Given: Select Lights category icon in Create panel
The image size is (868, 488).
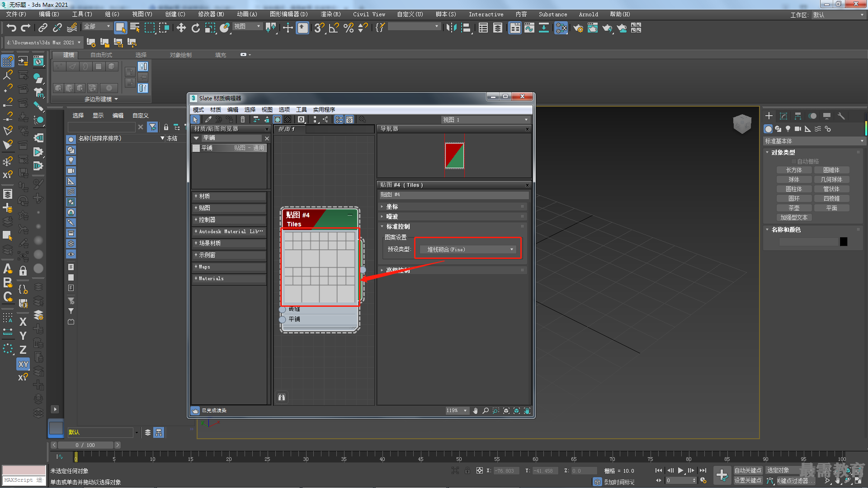Looking at the screenshot, I should tap(788, 129).
